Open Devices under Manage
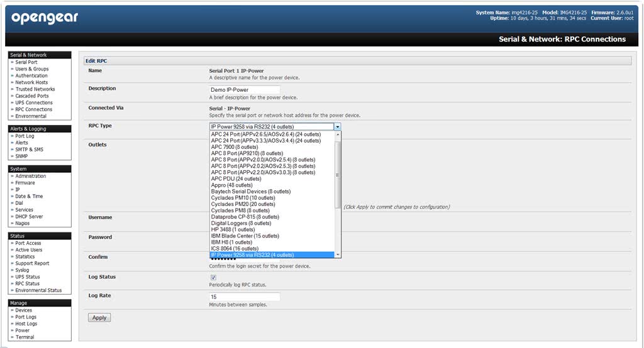644x348 pixels. [23, 310]
